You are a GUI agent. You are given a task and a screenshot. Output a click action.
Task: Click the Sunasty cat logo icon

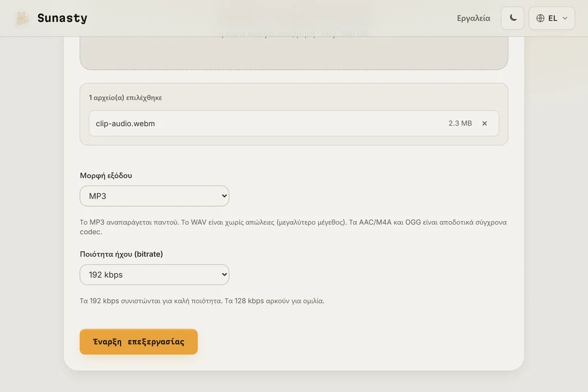(x=22, y=18)
